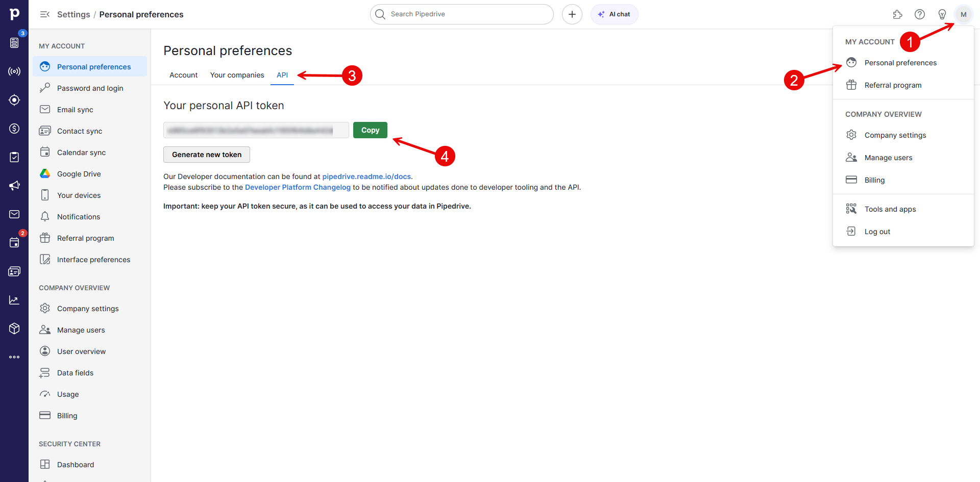Open the Developer Platform Changelog link

coord(298,187)
